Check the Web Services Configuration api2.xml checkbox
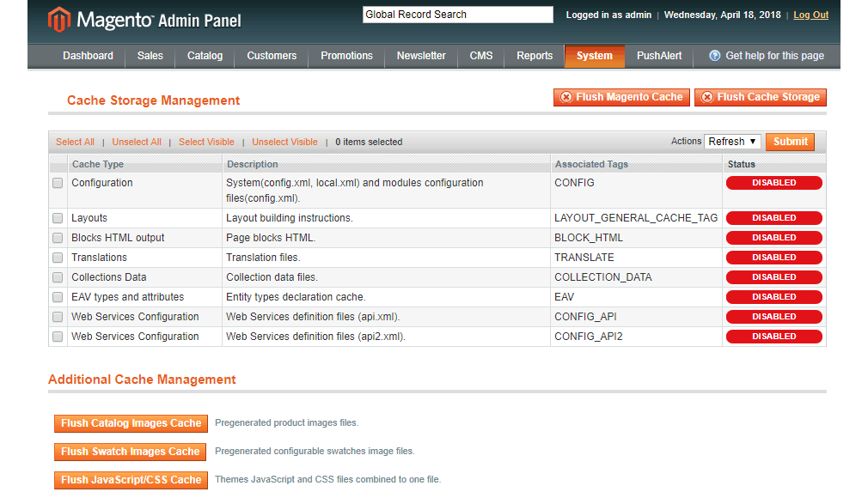 click(58, 337)
